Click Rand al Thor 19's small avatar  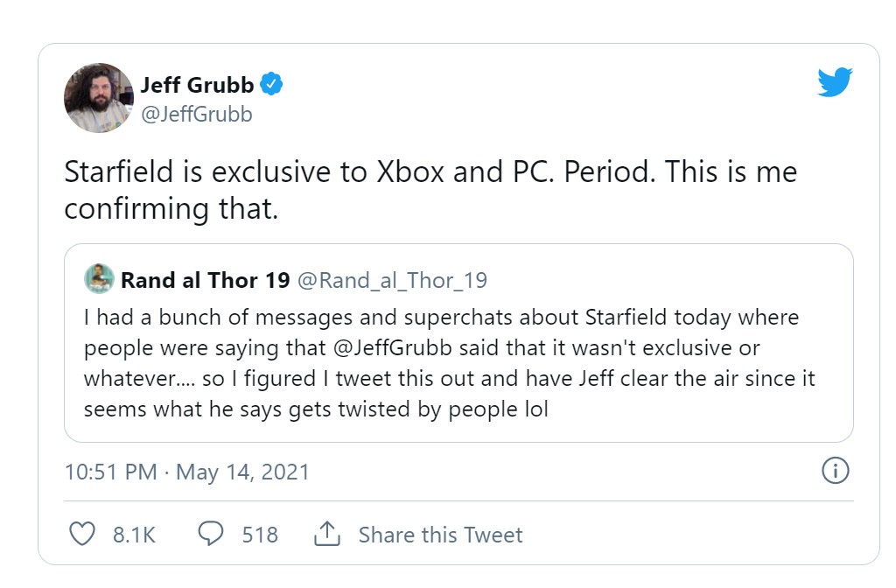click(99, 279)
